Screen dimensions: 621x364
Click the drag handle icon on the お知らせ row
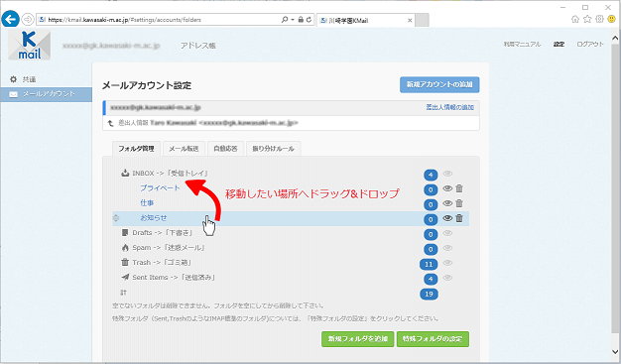click(x=116, y=218)
